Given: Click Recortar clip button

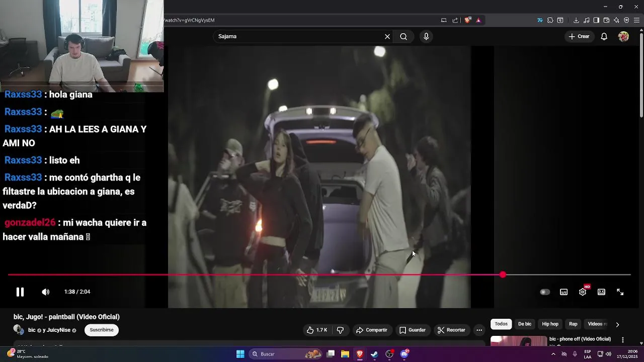Looking at the screenshot, I should coord(451,330).
